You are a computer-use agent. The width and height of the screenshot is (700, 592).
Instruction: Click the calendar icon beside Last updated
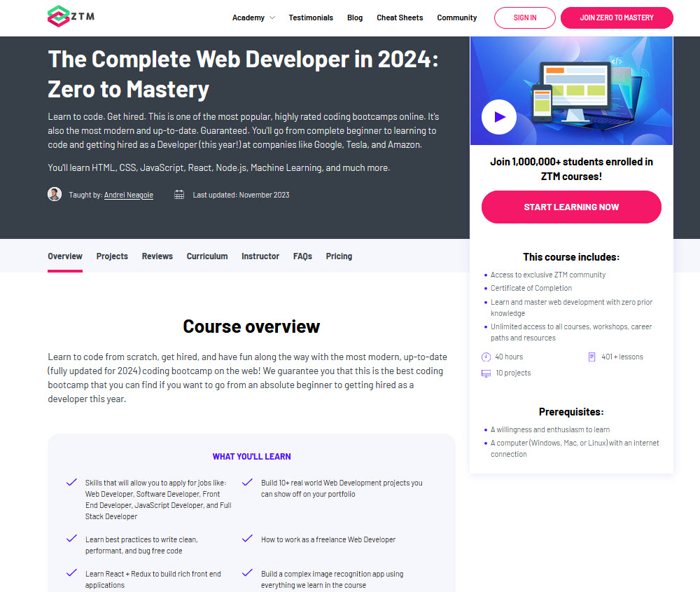pyautogui.click(x=179, y=194)
